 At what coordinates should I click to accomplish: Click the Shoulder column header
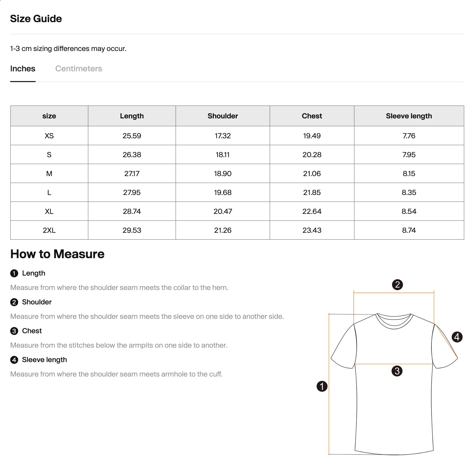[x=223, y=116]
